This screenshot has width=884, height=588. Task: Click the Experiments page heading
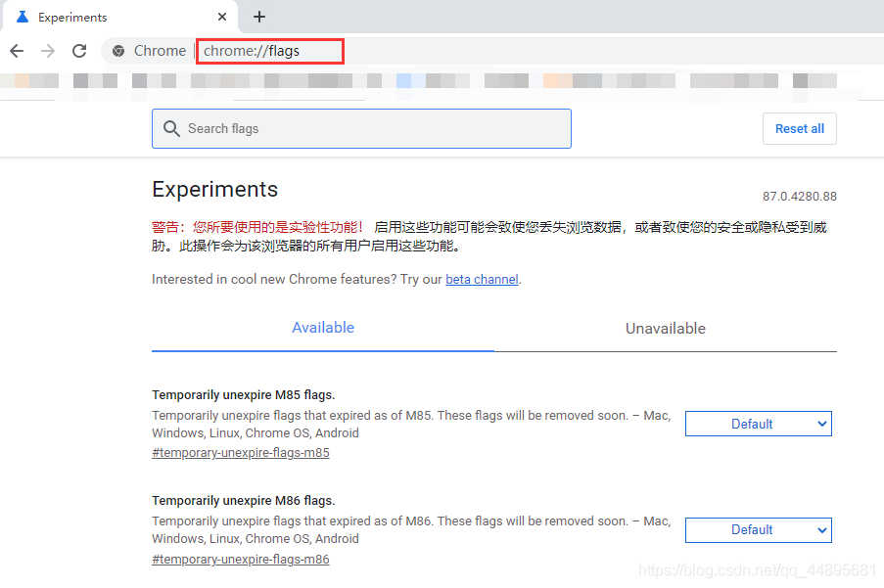click(214, 189)
